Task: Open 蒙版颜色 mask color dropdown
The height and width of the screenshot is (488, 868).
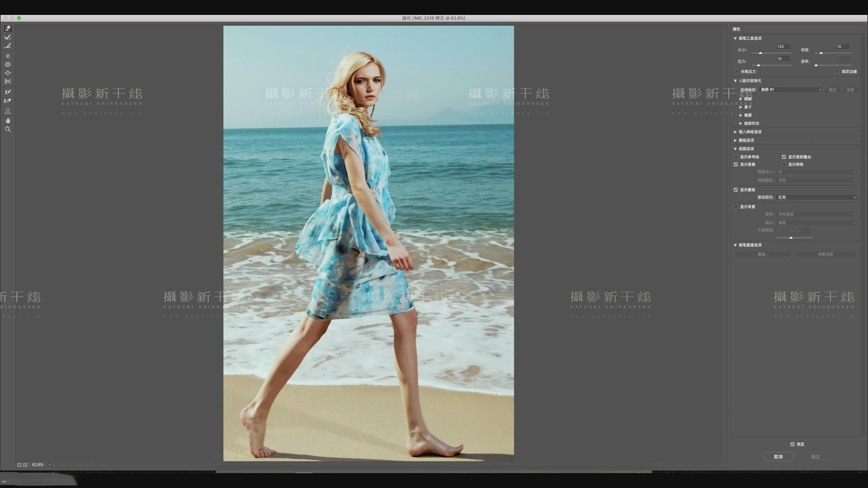Action: 816,197
